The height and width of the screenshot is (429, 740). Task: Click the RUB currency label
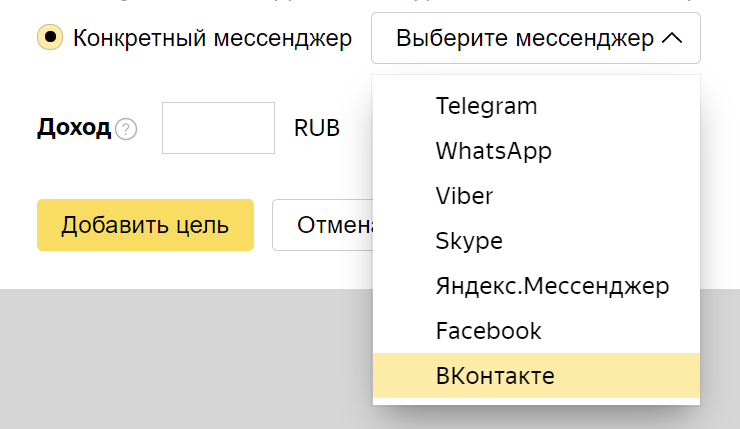pyautogui.click(x=317, y=128)
